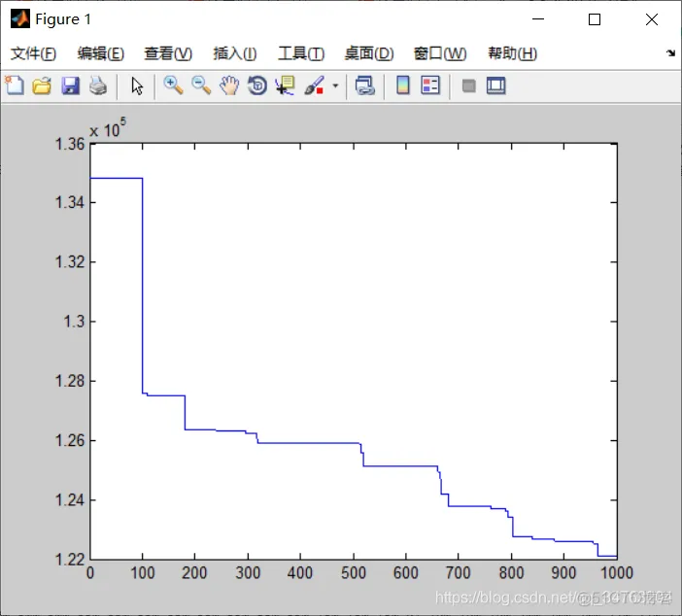Save the figure with the floppy icon

pyautogui.click(x=71, y=86)
